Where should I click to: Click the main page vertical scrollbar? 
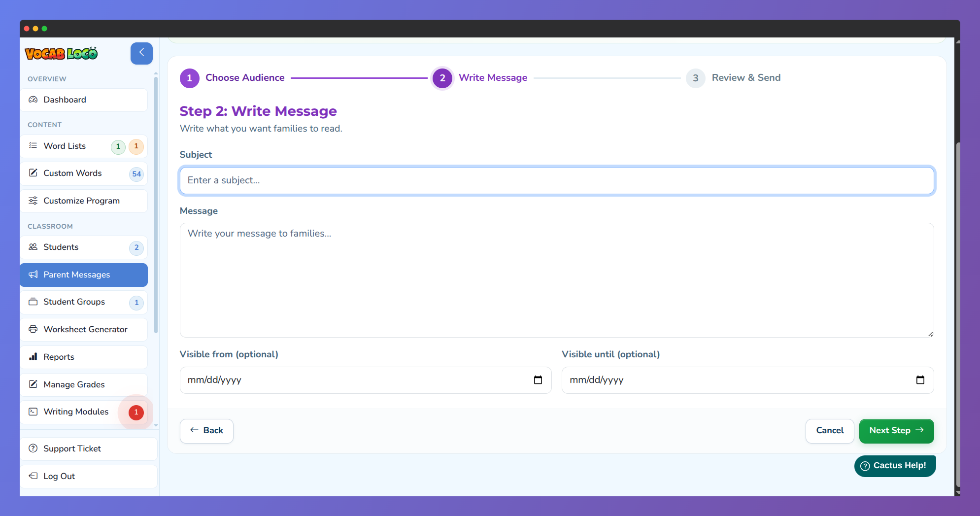pyautogui.click(x=958, y=313)
